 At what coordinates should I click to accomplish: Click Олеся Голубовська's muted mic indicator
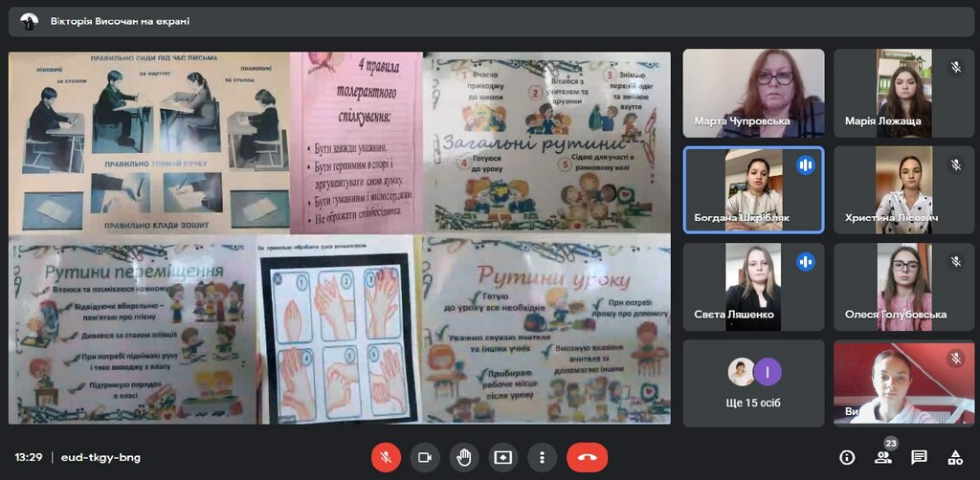[955, 262]
